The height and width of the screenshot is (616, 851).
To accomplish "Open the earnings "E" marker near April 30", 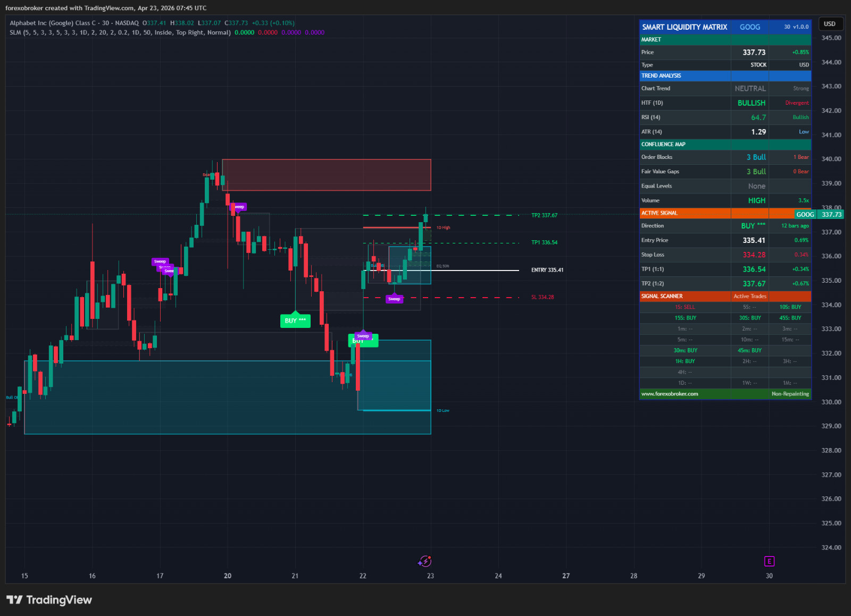I will coord(769,561).
